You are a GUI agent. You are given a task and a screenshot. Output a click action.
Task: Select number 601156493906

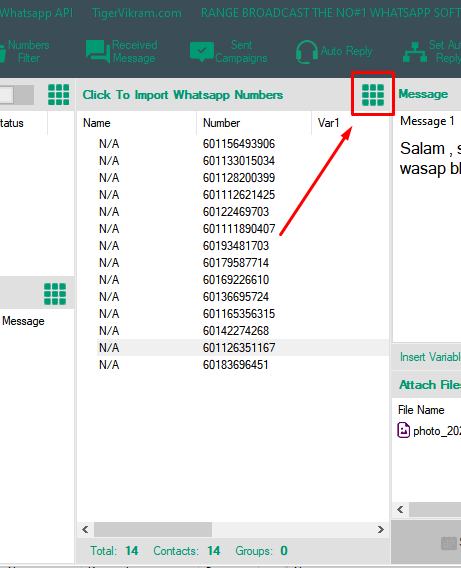(239, 144)
